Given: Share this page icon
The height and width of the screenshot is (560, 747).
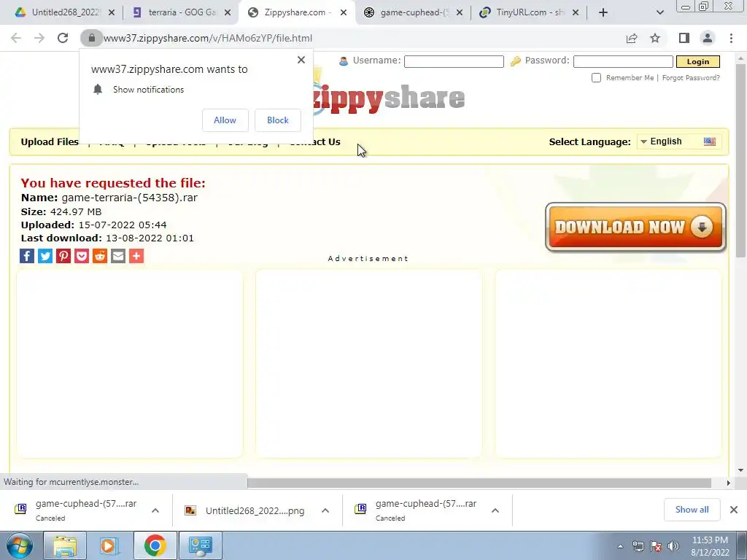Looking at the screenshot, I should (x=632, y=38).
